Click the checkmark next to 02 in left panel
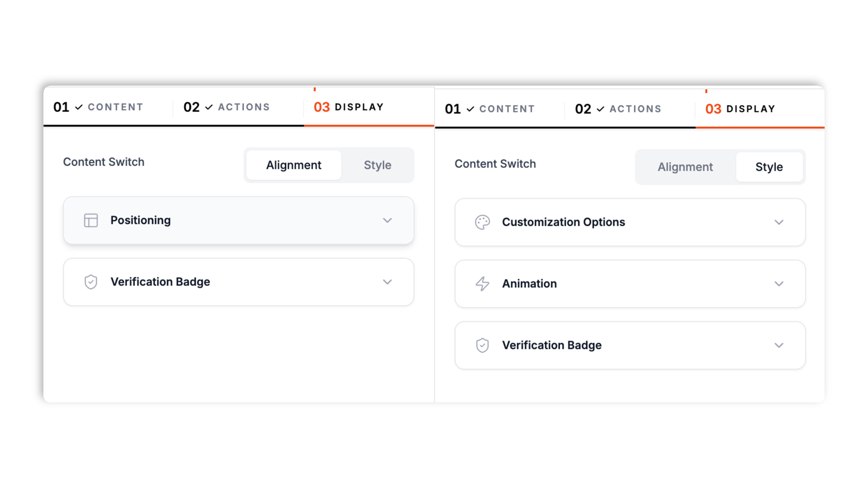 pyautogui.click(x=209, y=107)
